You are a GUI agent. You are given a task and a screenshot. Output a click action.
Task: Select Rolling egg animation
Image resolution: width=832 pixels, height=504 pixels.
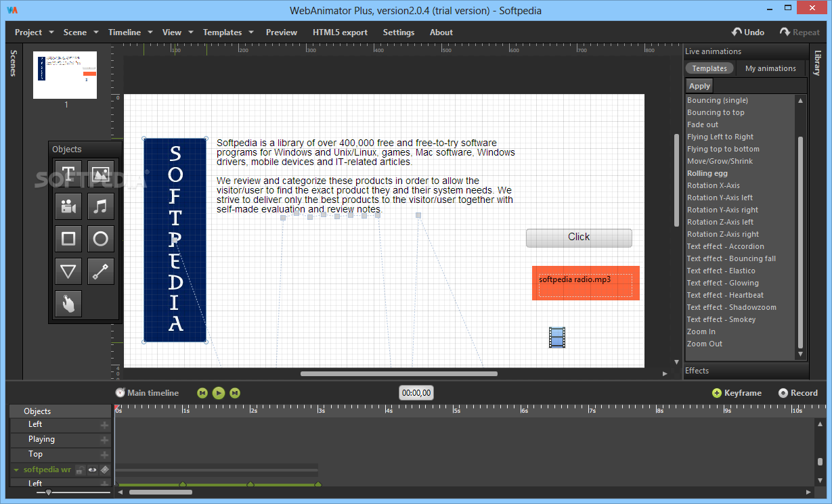click(x=707, y=173)
